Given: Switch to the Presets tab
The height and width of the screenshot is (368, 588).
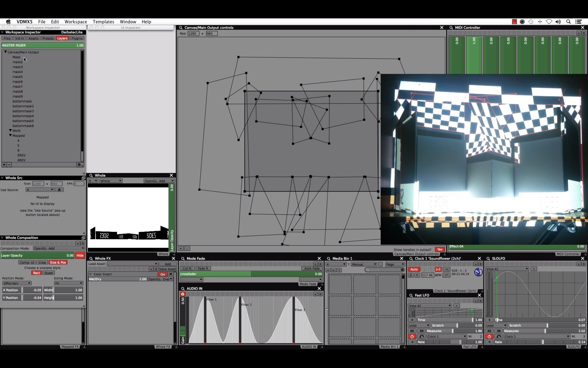Looking at the screenshot, I should pos(48,38).
